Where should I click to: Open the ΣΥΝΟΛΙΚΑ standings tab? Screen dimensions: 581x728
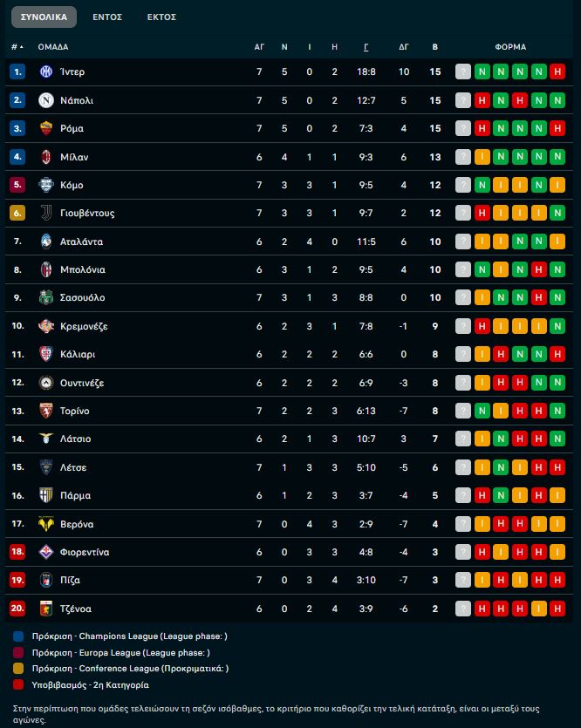tap(44, 17)
